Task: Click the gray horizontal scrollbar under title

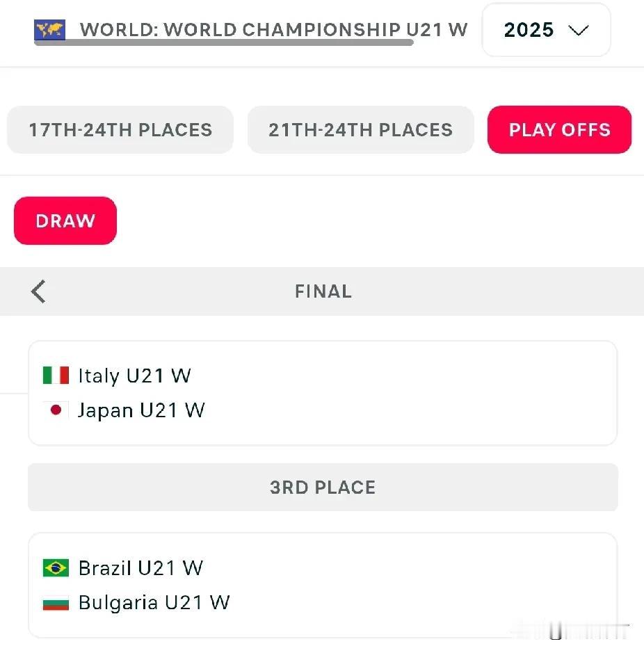Action: pyautogui.click(x=224, y=42)
